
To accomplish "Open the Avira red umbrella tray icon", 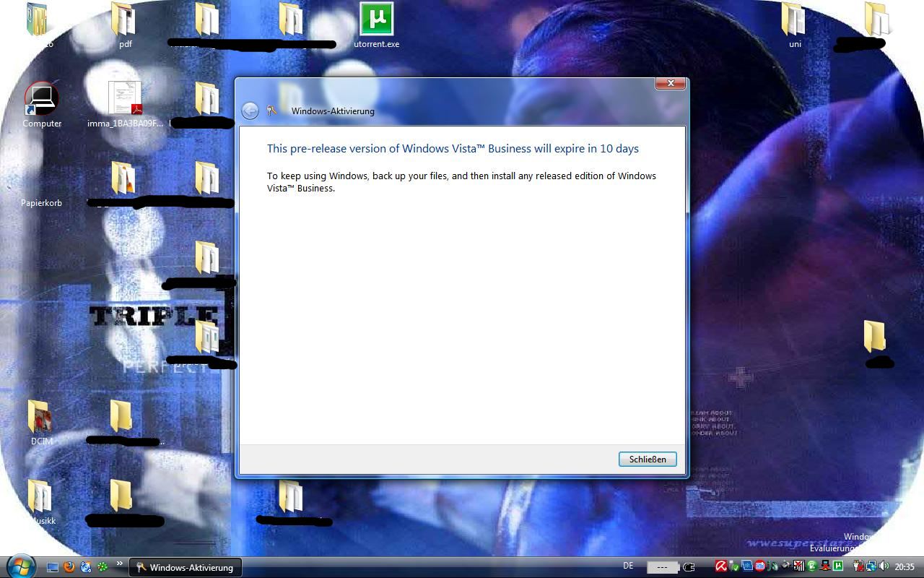I will click(721, 566).
